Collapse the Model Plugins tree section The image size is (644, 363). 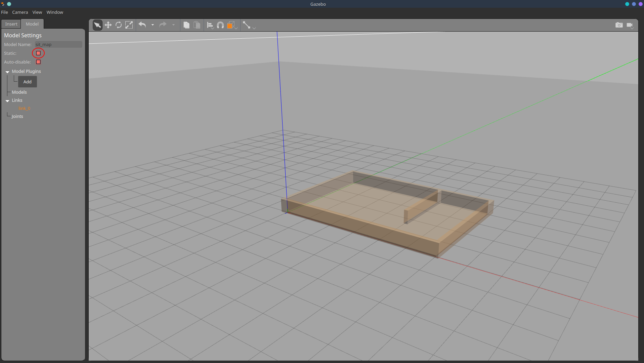click(x=7, y=72)
